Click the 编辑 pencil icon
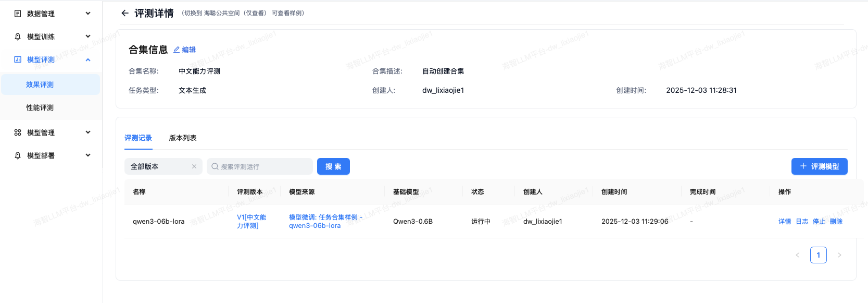 (177, 50)
